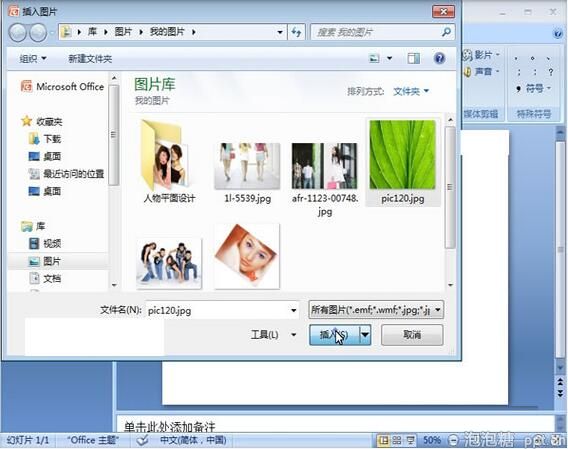The height and width of the screenshot is (449, 568).
Task: Open the 组织 organize dropdown menu
Action: (x=33, y=58)
